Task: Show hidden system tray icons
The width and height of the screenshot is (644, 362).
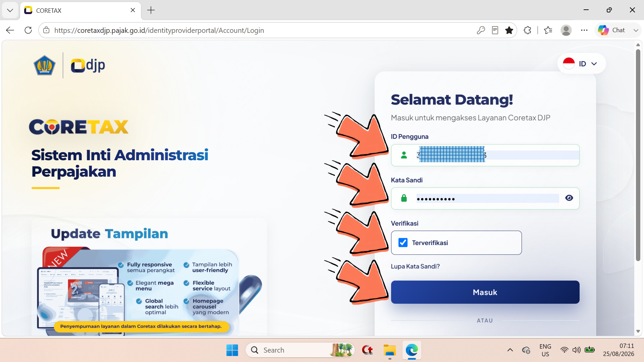Action: (510, 350)
